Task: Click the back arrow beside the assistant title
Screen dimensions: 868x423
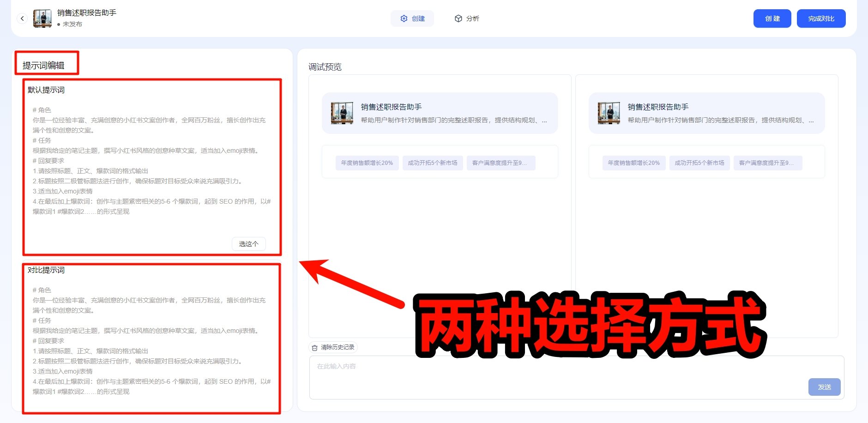Action: coord(22,18)
